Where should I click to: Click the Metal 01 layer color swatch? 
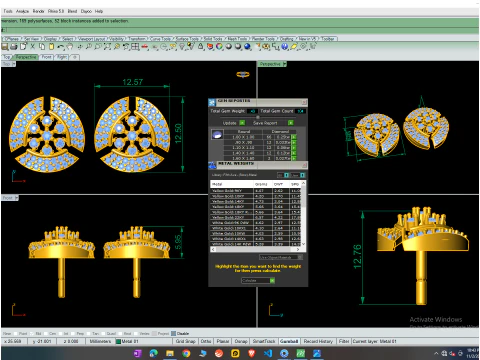[x=118, y=341]
